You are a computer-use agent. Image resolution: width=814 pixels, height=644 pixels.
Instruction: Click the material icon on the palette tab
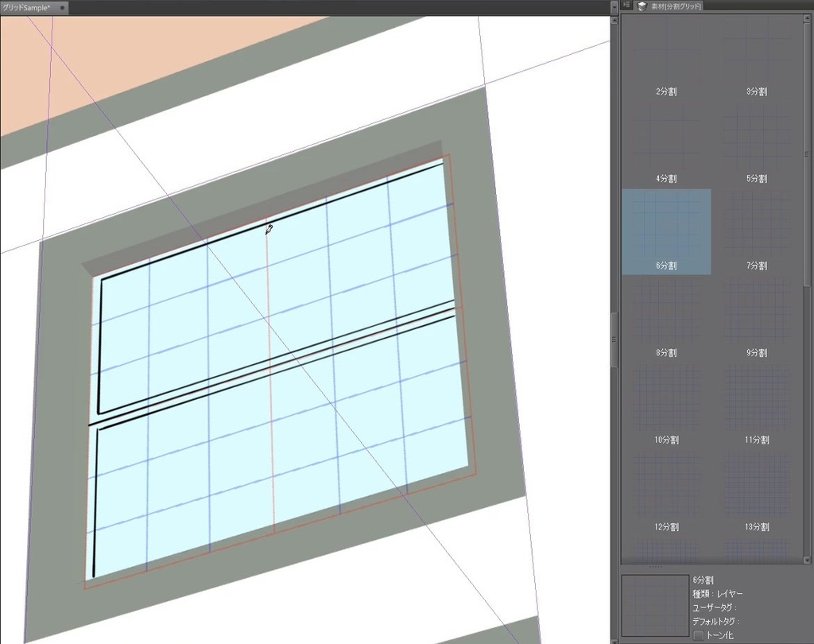tap(641, 6)
